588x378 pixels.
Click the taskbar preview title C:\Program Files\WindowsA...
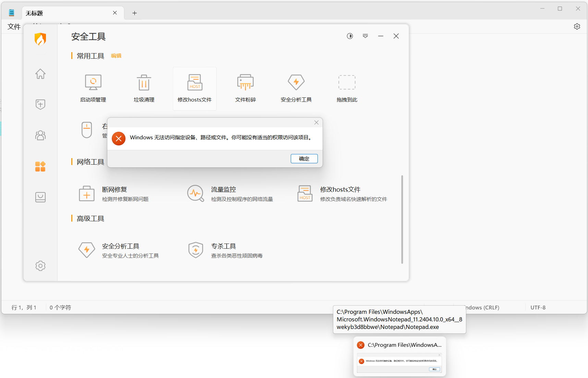(405, 345)
